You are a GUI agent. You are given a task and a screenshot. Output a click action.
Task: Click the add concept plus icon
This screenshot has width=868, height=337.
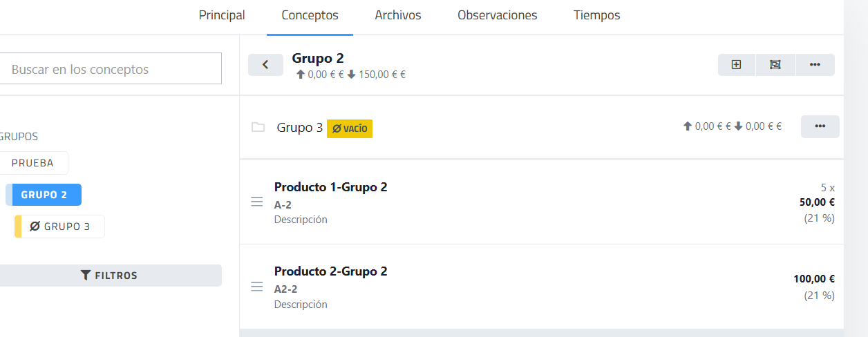tap(736, 65)
